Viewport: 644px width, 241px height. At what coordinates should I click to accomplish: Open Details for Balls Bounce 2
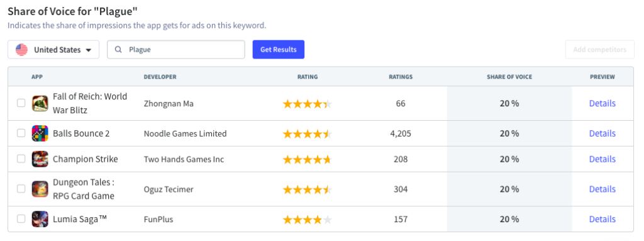pos(602,133)
